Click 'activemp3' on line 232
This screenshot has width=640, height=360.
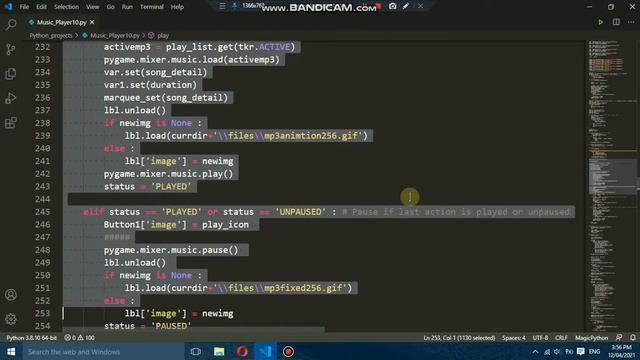pyautogui.click(x=127, y=47)
